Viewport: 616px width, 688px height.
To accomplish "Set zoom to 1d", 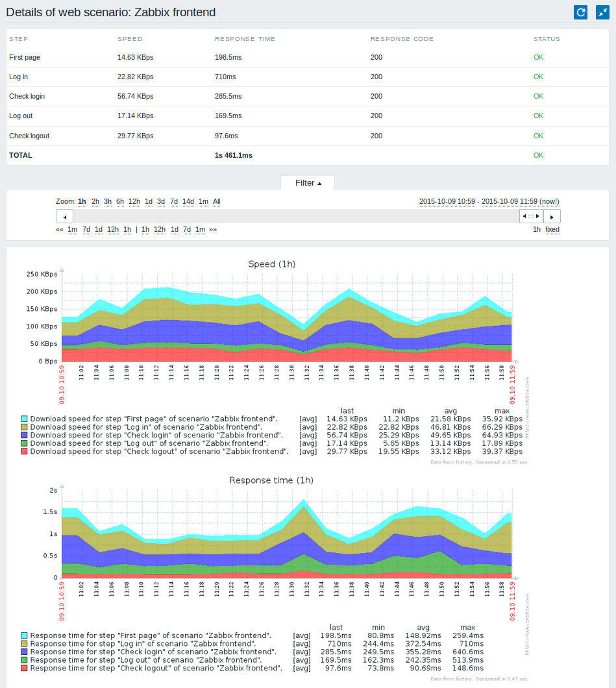I will (149, 201).
